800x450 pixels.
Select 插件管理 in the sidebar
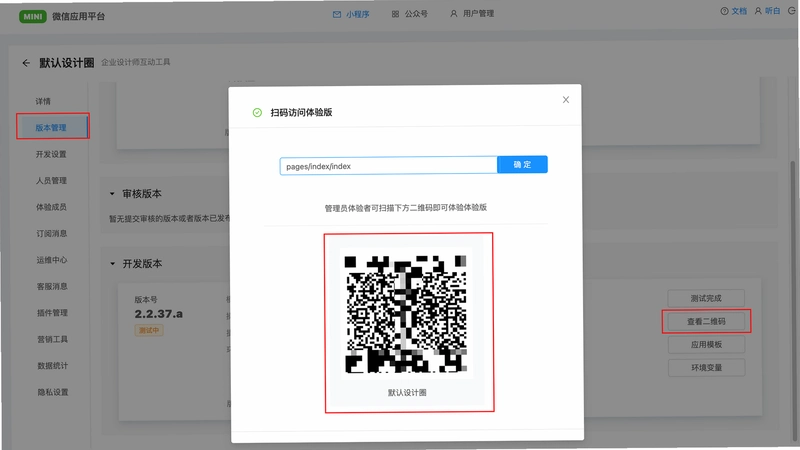(x=52, y=313)
